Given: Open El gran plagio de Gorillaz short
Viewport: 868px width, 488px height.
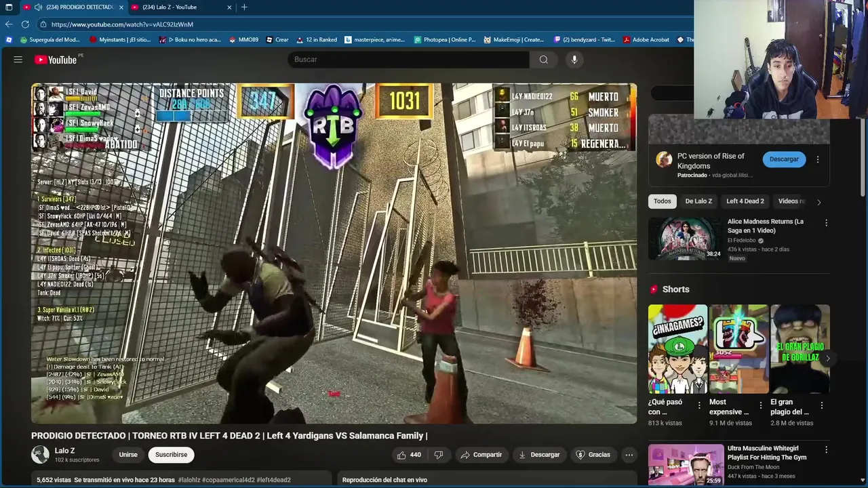Looking at the screenshot, I should point(800,349).
